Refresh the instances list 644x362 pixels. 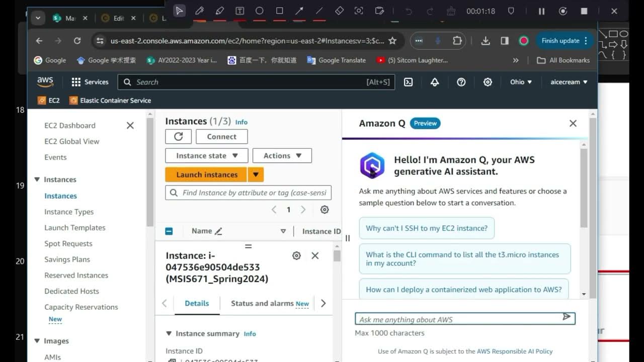(178, 137)
